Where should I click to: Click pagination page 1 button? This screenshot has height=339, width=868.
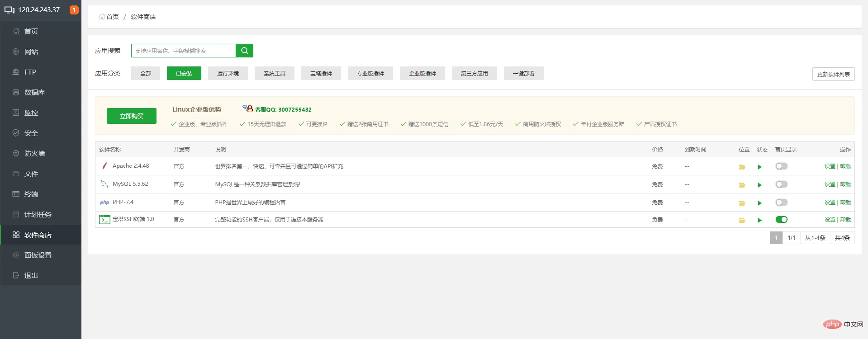pyautogui.click(x=776, y=238)
